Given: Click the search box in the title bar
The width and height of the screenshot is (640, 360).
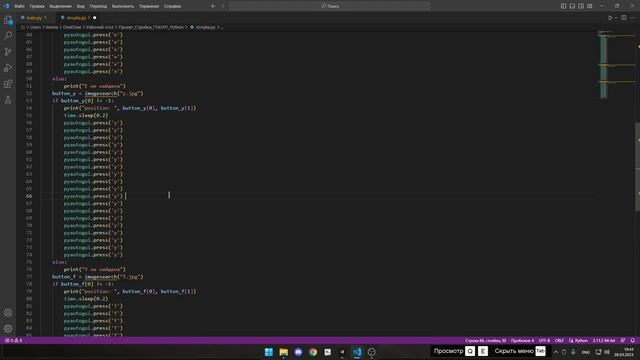Looking at the screenshot, I should point(329,6).
